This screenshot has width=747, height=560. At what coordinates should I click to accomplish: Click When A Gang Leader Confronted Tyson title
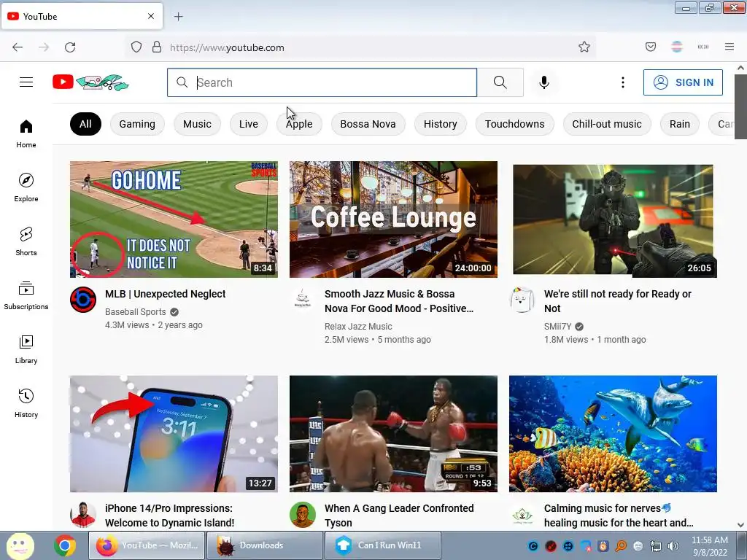click(399, 516)
